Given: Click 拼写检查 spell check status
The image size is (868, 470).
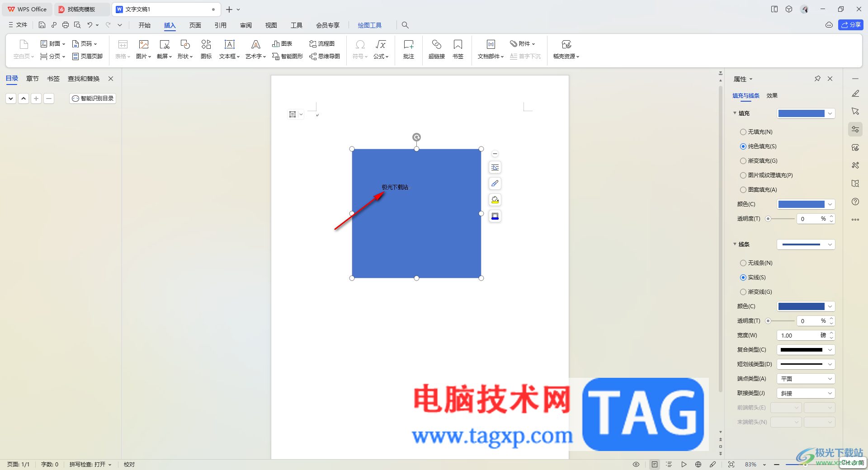Looking at the screenshot, I should click(x=90, y=465).
